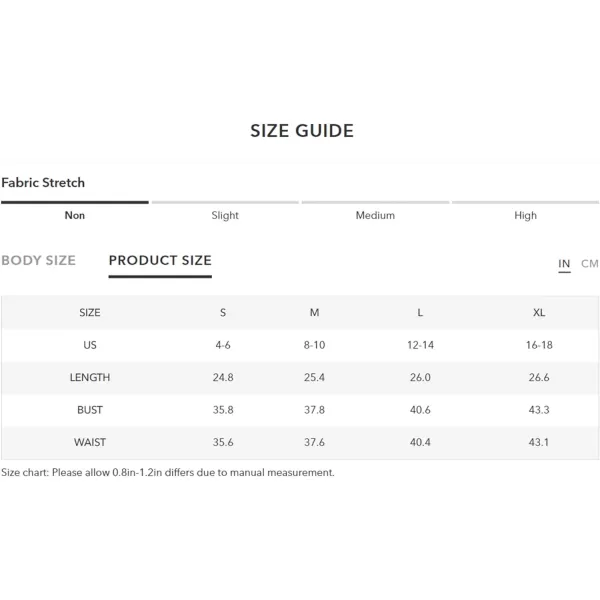
Task: Click the size chart measurement note
Action: click(x=168, y=473)
